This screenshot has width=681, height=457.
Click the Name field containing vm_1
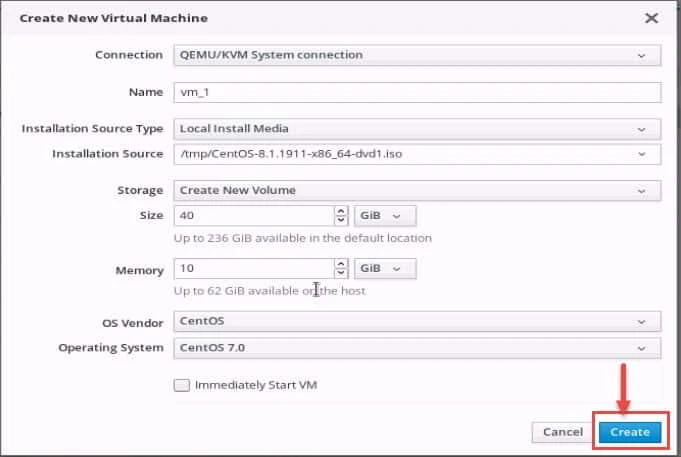417,92
